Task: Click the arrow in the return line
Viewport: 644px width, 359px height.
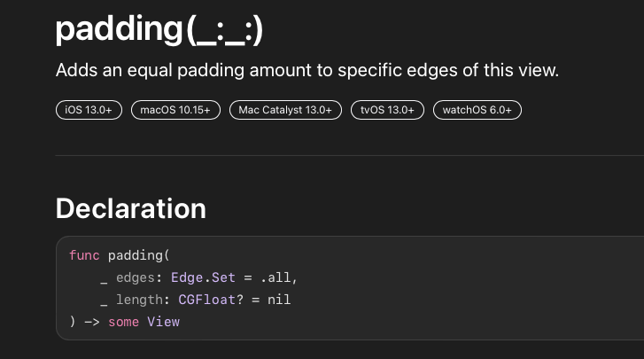Action: coord(91,322)
